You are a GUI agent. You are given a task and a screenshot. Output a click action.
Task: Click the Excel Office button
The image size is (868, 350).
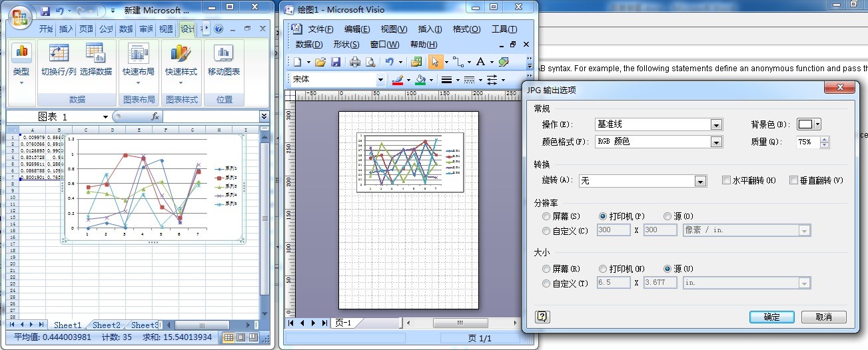(x=21, y=17)
